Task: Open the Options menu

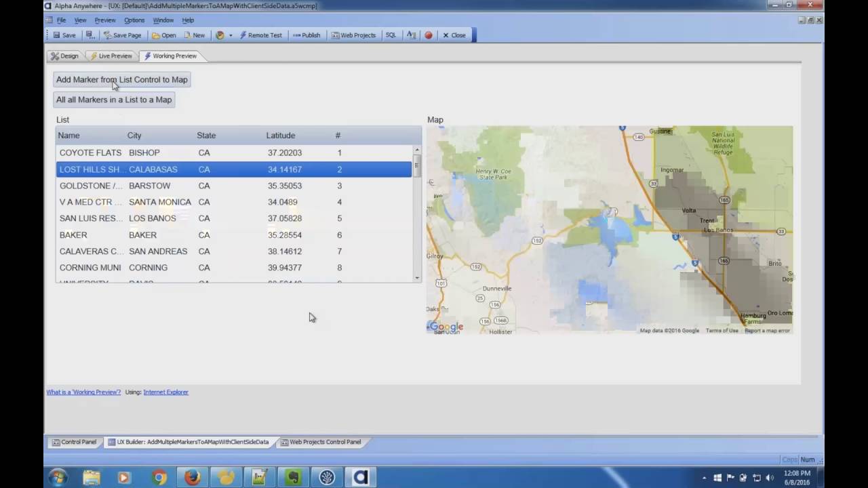Action: click(134, 20)
